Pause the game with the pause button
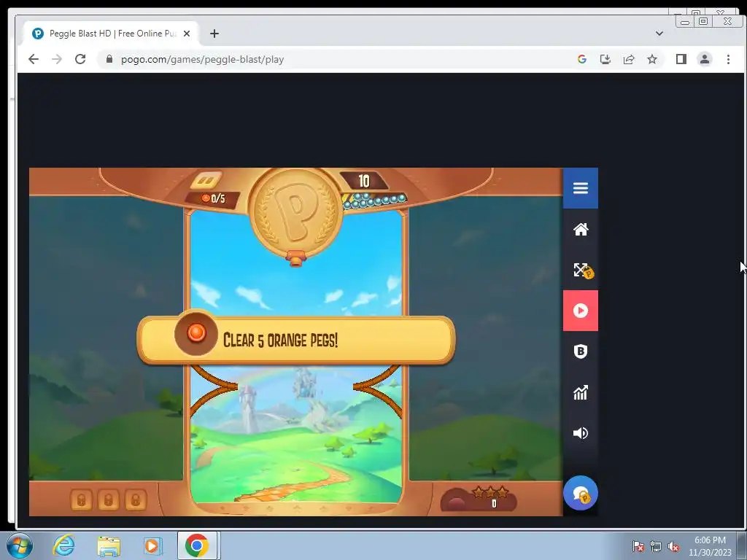This screenshot has width=747, height=560. coord(206,181)
